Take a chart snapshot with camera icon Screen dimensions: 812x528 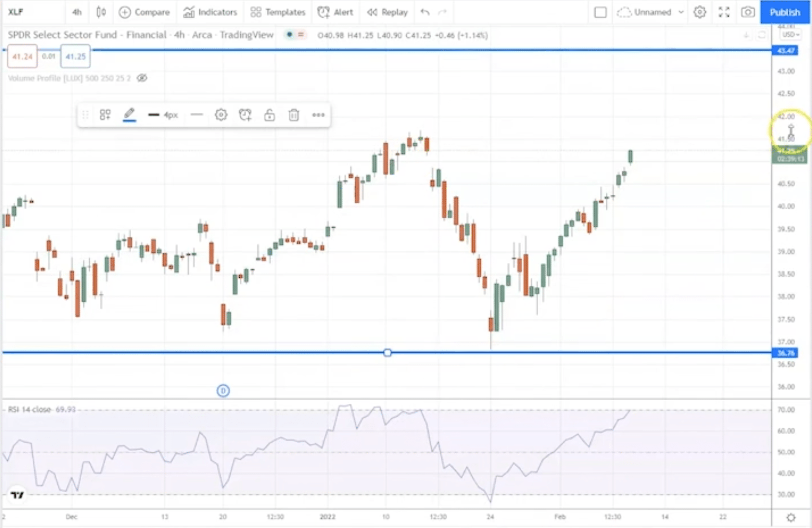[x=747, y=12]
